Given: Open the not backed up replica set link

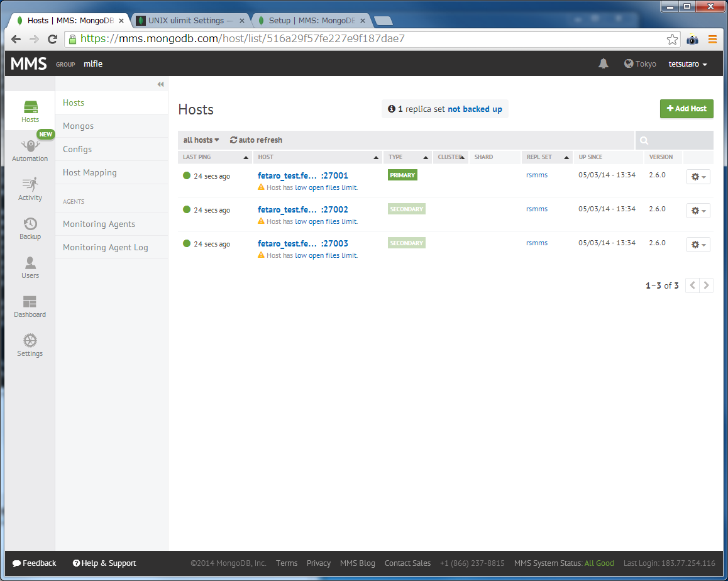Looking at the screenshot, I should pyautogui.click(x=475, y=108).
